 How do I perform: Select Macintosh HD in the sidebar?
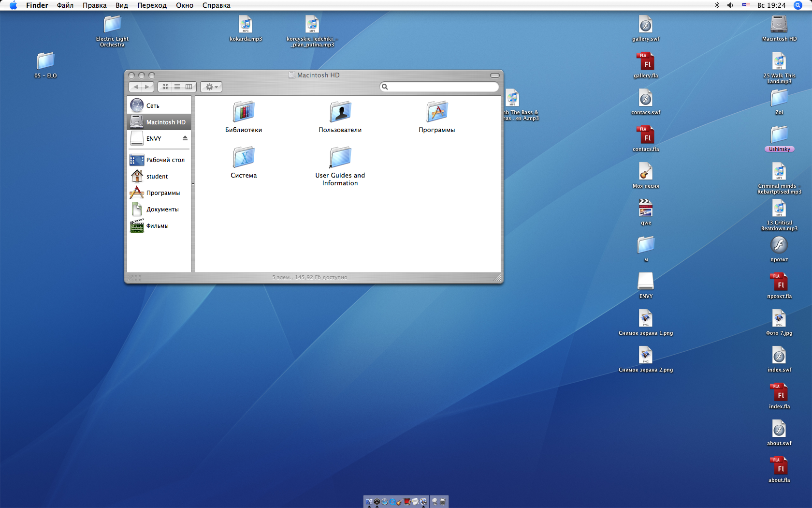tap(159, 122)
